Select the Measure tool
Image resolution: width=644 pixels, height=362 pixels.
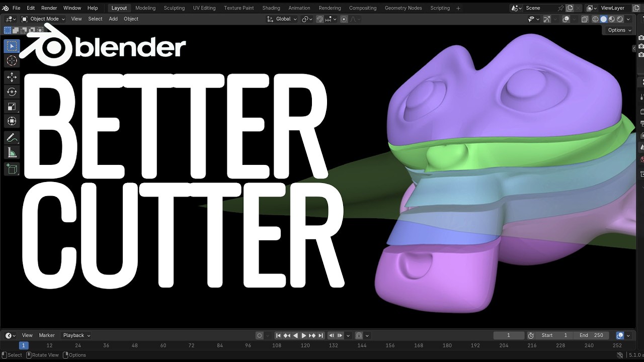point(12,152)
